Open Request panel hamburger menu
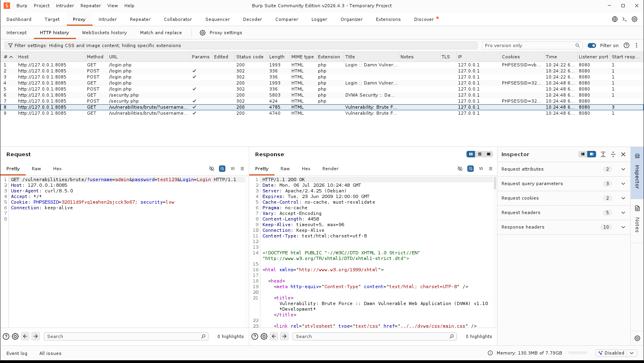Screen dimensions: 644x363 (x=242, y=169)
